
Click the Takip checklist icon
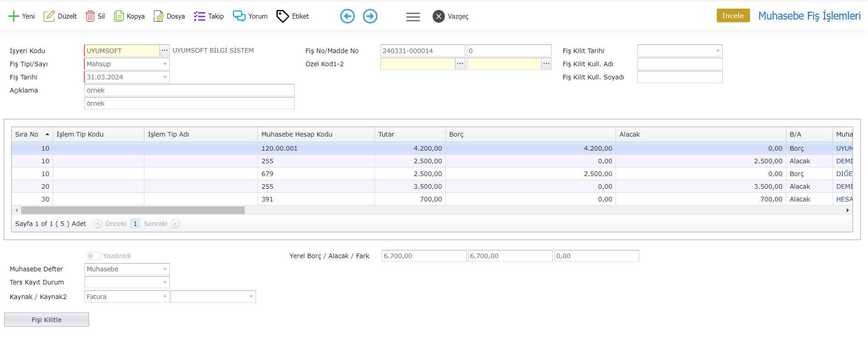[x=199, y=16]
